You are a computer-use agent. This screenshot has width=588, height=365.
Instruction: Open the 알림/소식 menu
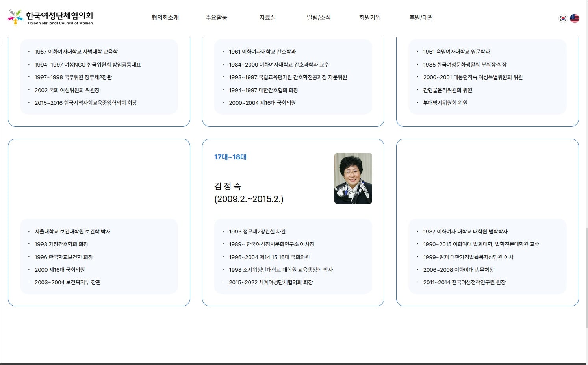319,17
